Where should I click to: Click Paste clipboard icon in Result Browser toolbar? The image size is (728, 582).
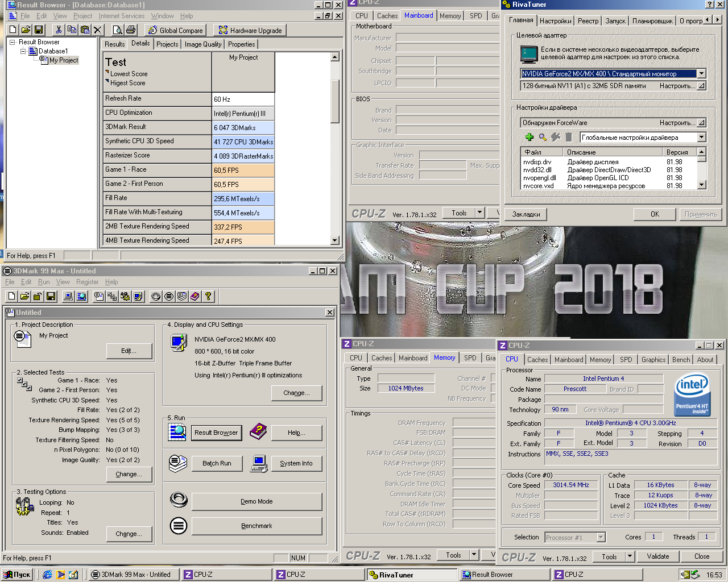point(85,30)
